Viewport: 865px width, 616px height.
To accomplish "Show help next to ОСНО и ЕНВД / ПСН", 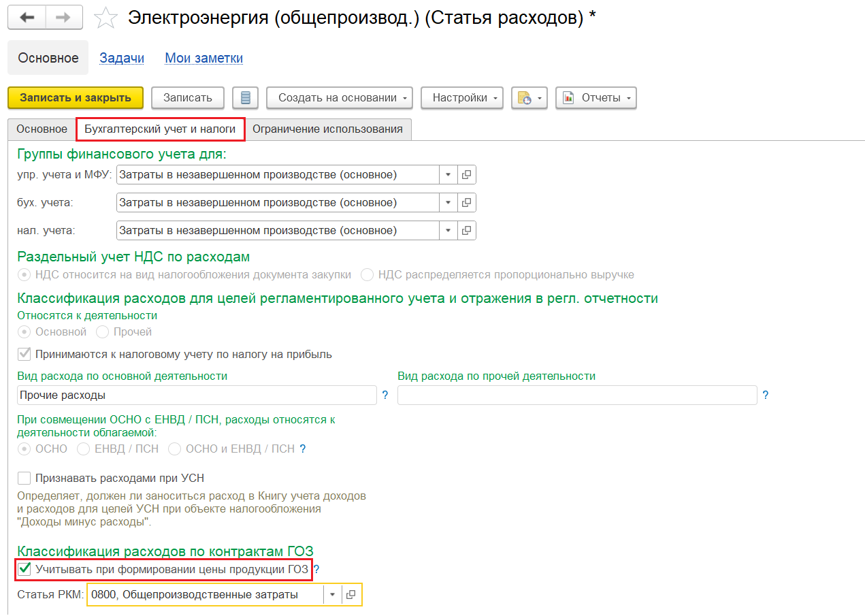I will [x=303, y=449].
